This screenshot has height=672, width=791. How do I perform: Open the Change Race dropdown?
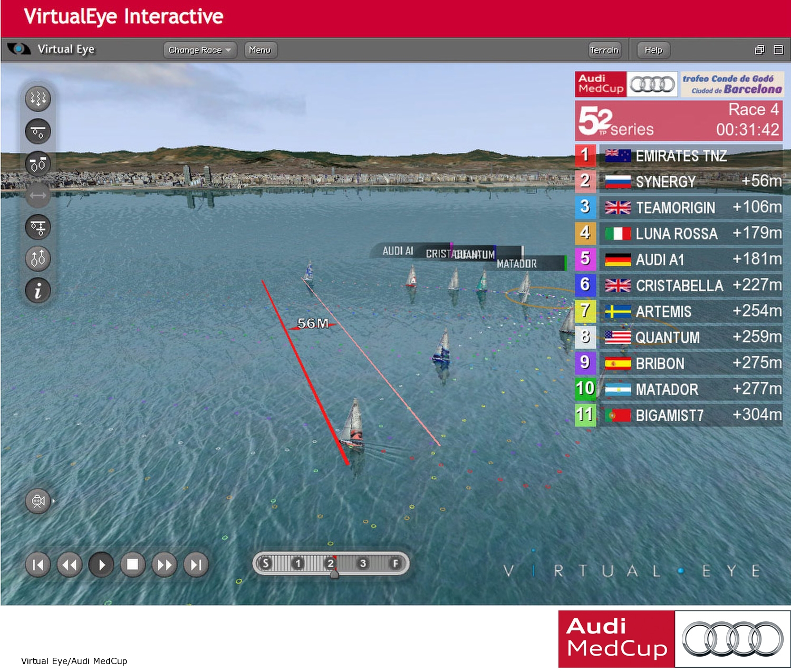point(199,50)
